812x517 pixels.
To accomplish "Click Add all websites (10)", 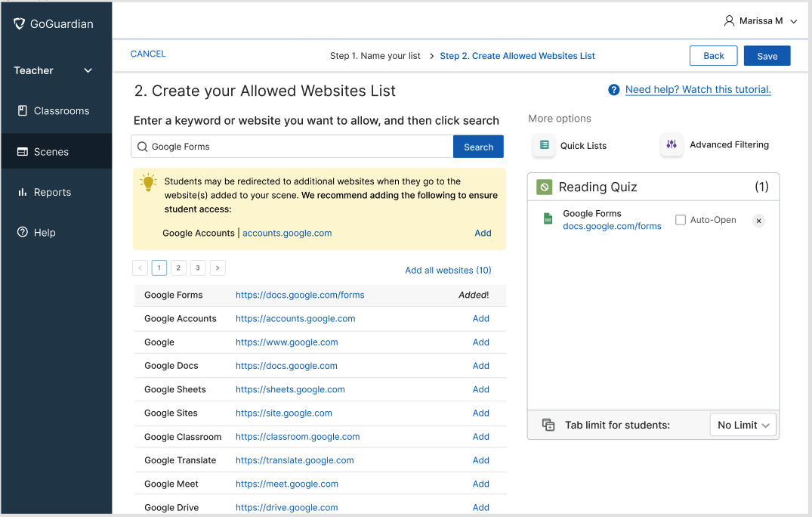I will click(448, 270).
